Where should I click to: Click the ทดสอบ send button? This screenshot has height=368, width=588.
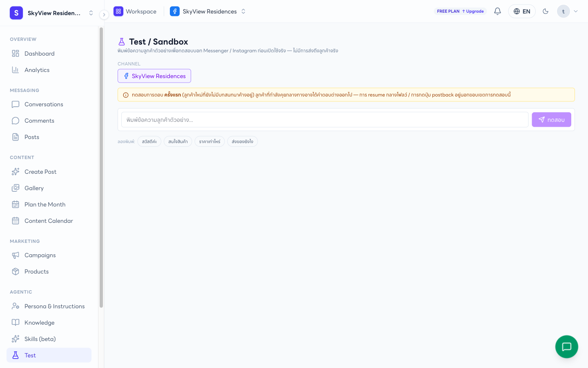coord(551,120)
